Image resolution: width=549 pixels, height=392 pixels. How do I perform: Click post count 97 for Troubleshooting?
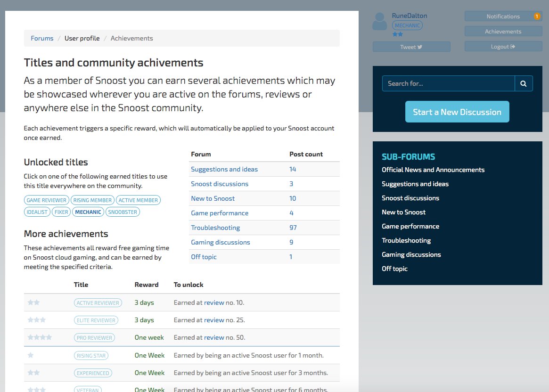pyautogui.click(x=293, y=228)
